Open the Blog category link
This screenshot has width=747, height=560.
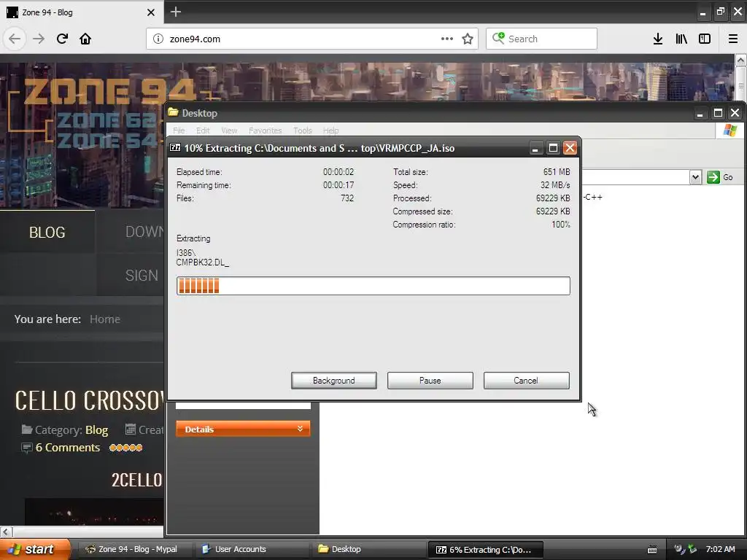97,430
